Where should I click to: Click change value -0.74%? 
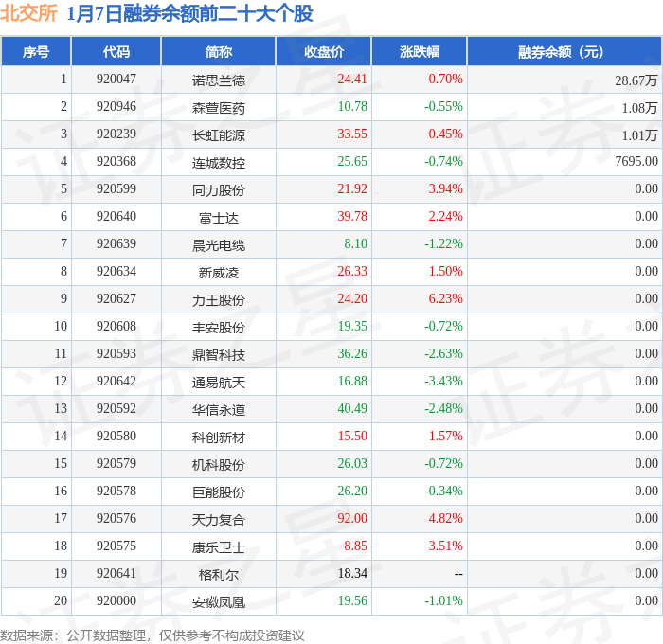(x=443, y=162)
